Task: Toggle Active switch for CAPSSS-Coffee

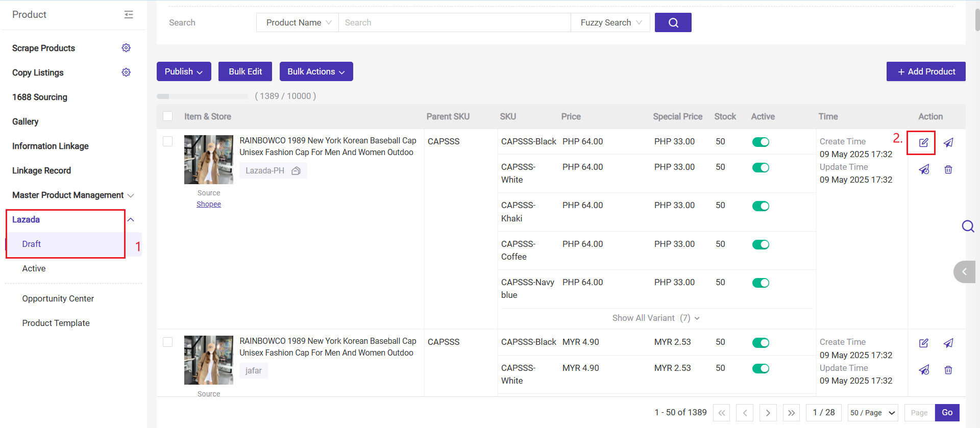Action: [x=761, y=244]
